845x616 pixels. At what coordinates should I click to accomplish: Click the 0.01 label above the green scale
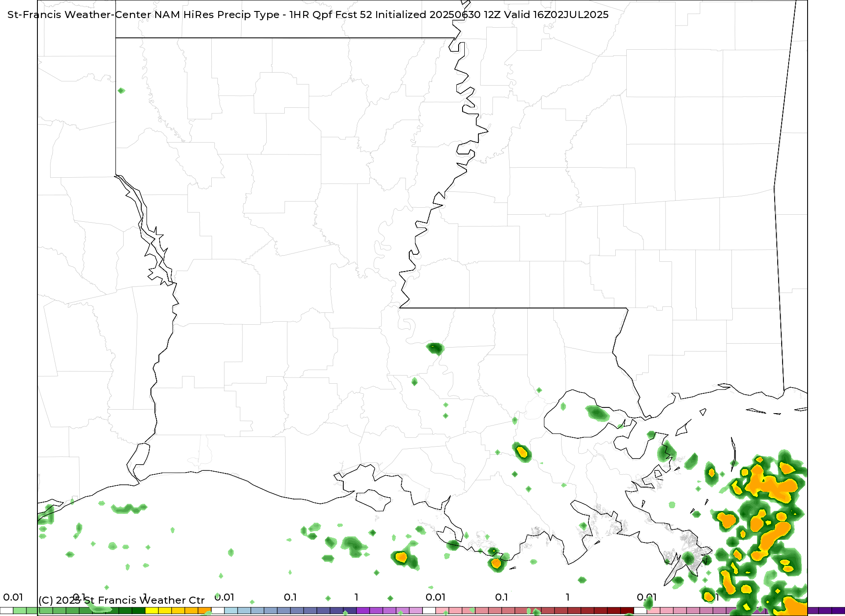pos(13,597)
